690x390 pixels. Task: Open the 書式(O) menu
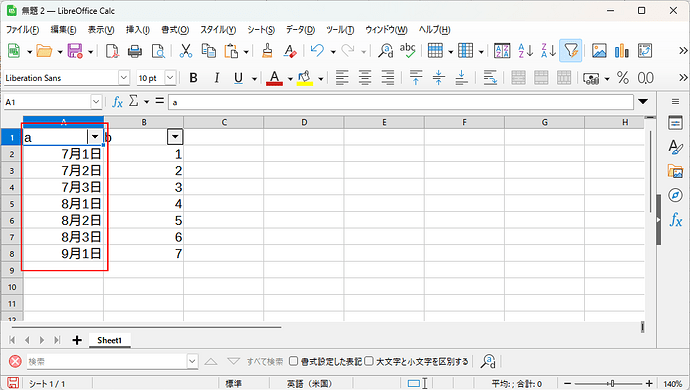(x=175, y=29)
